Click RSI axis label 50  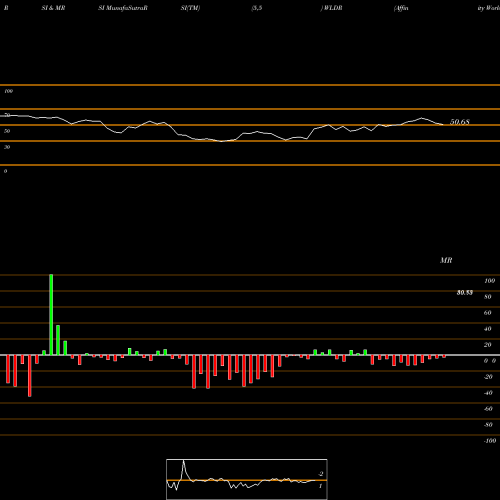(x=7, y=131)
